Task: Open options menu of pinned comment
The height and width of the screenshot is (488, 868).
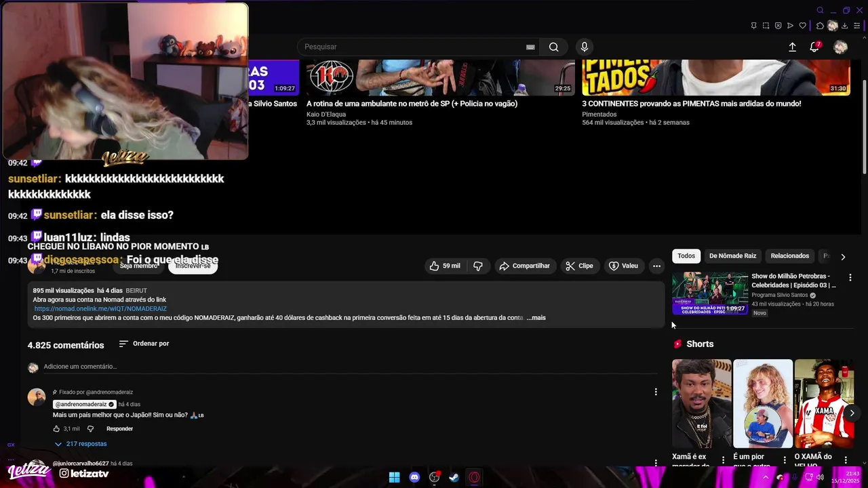Action: pos(655,392)
